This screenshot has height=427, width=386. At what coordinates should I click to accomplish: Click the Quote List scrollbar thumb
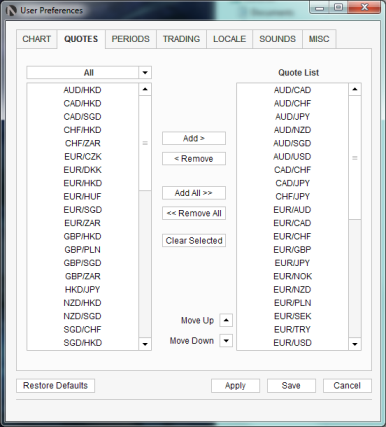(355, 158)
